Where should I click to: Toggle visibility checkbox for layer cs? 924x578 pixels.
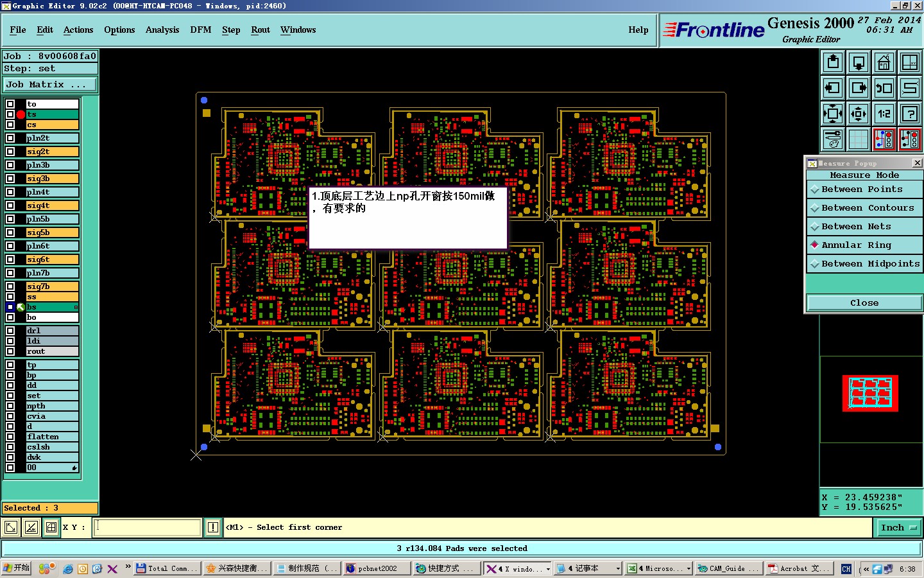[10, 125]
